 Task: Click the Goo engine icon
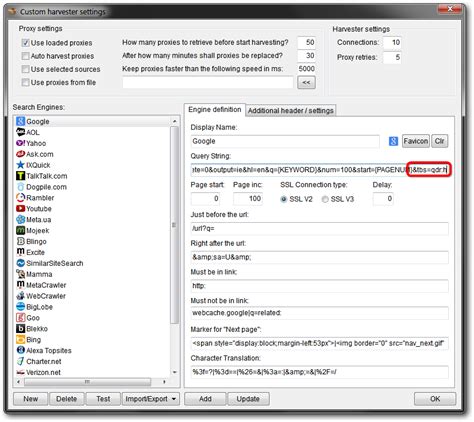pos(20,318)
